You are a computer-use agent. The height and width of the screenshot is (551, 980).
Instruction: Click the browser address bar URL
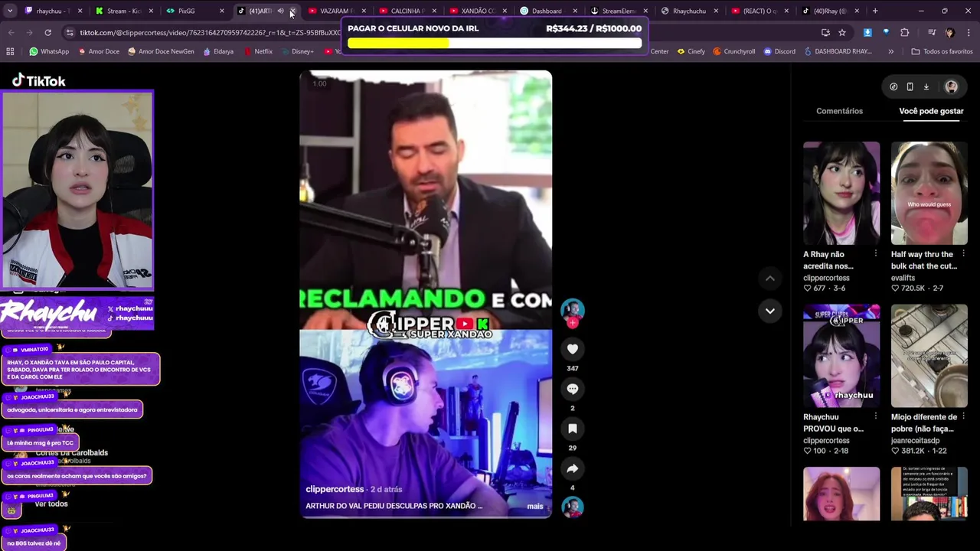211,33
